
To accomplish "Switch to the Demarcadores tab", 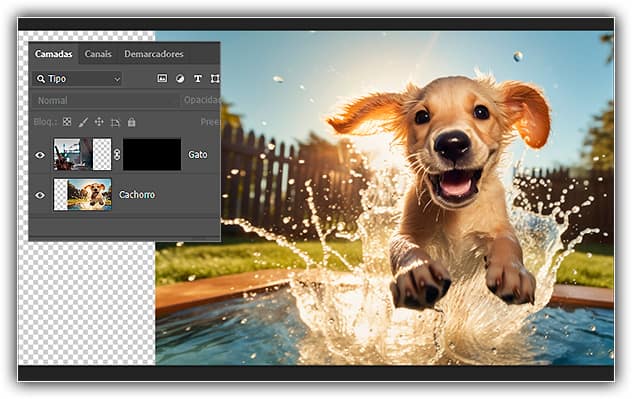I will tap(154, 54).
